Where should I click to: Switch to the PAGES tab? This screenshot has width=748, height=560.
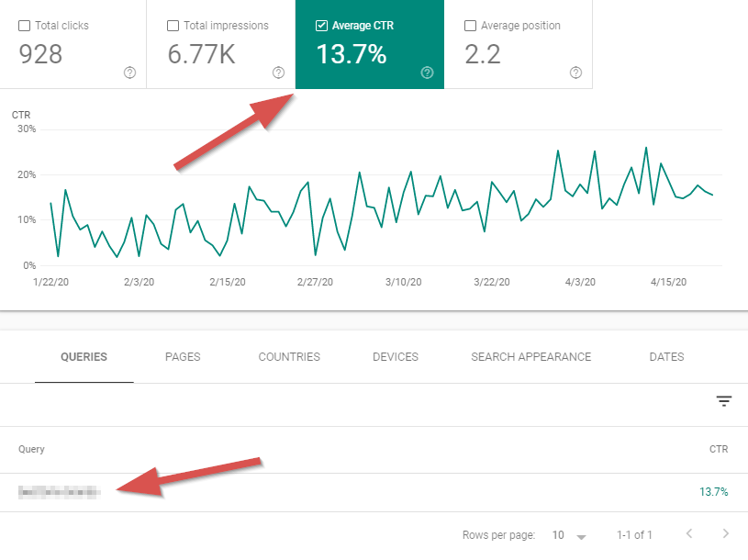(182, 357)
